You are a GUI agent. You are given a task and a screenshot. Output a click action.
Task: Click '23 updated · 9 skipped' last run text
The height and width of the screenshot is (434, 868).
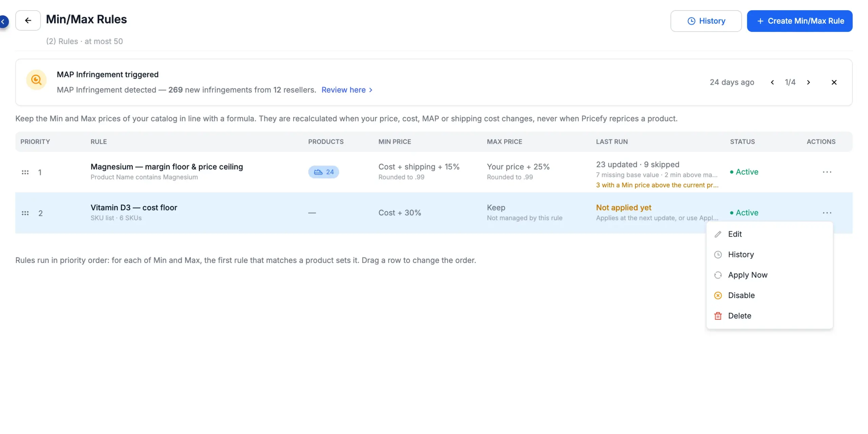pos(637,164)
